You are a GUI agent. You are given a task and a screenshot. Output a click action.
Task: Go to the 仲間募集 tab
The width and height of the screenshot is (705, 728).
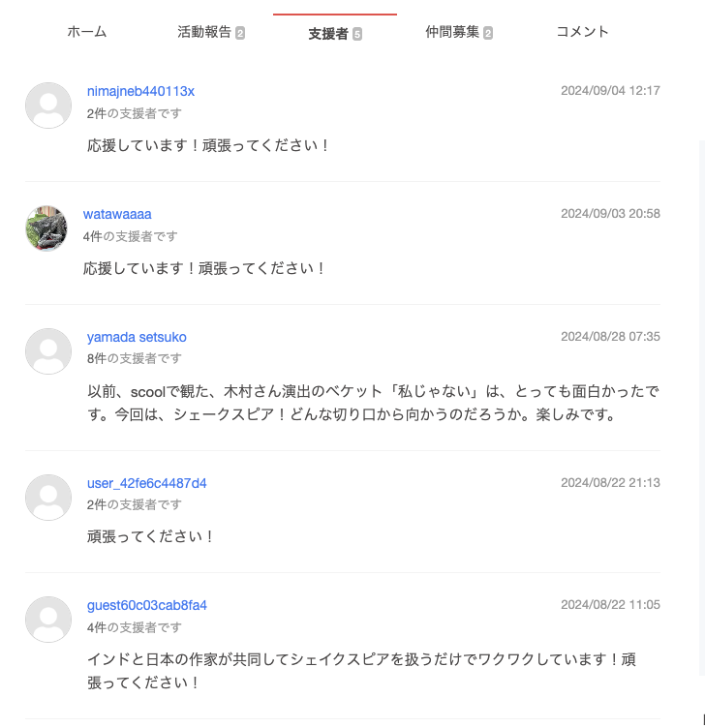click(x=452, y=32)
